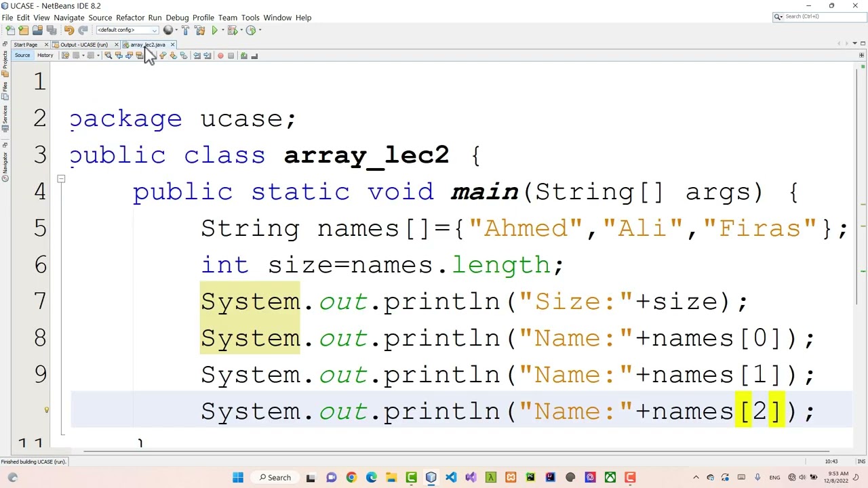Viewport: 868px width, 488px height.
Task: Click the Save All toolbar icon
Action: click(x=51, y=30)
